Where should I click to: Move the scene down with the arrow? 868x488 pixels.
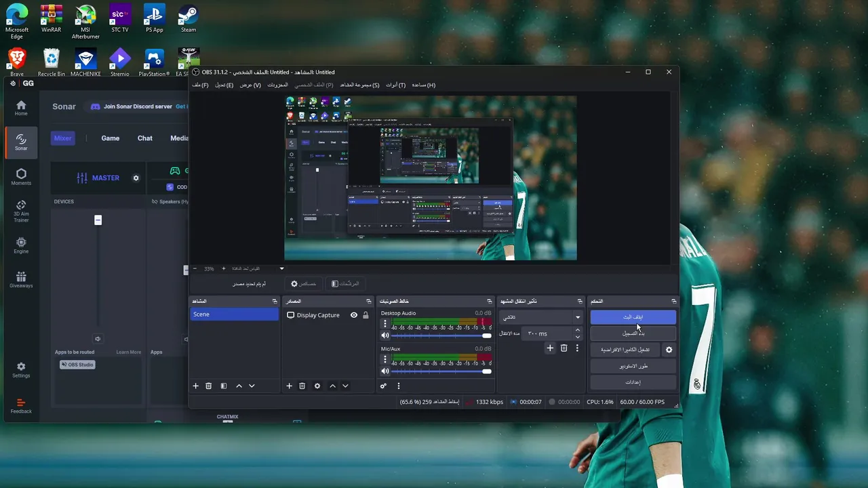coord(252,386)
